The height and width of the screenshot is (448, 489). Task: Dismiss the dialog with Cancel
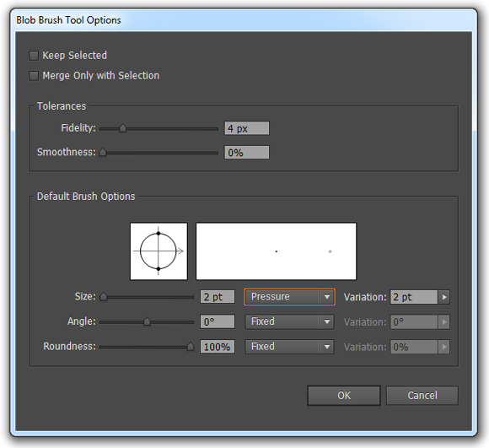pos(422,396)
